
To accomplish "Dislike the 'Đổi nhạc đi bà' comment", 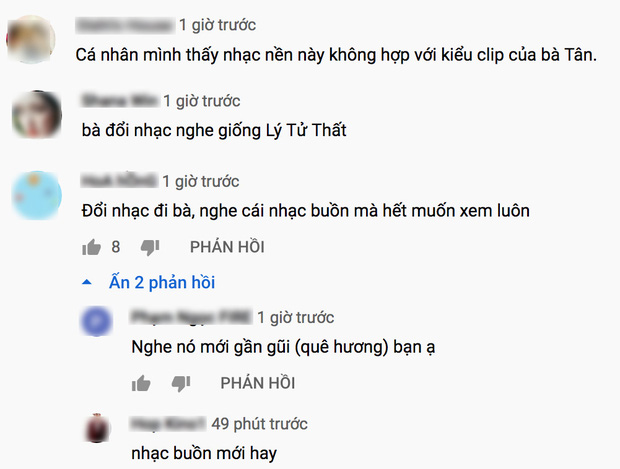I will [150, 248].
